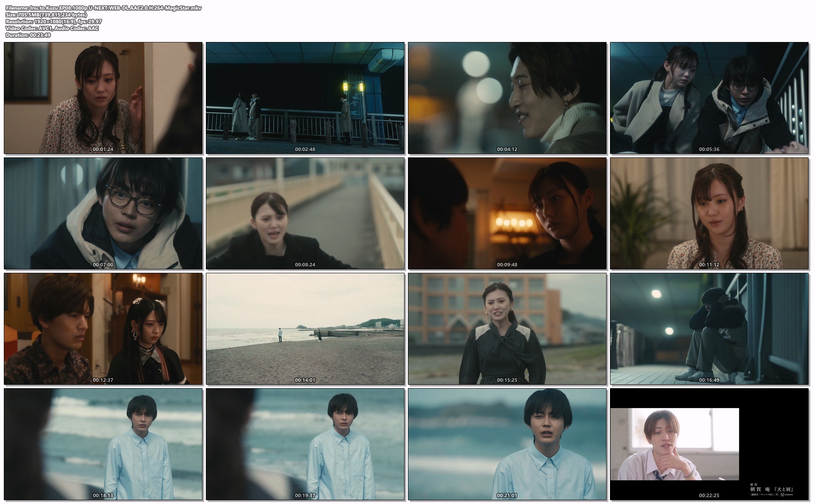Select the night pier thumbnail at 00:02:48
815x504 pixels.
[305, 98]
